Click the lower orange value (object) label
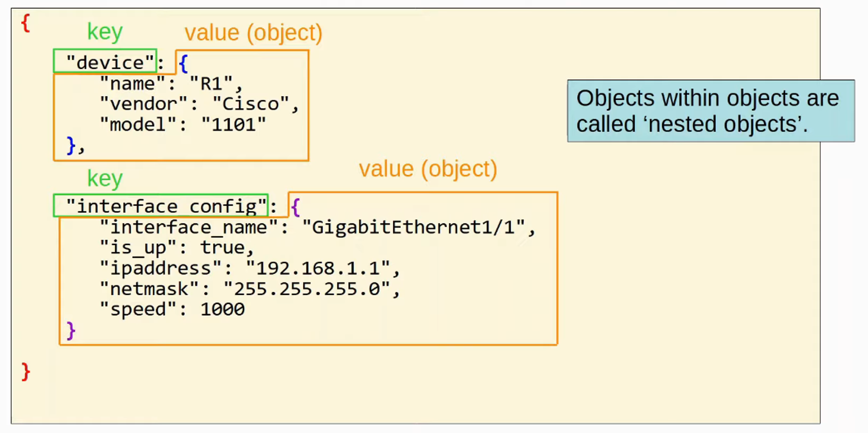868x433 pixels. click(x=427, y=169)
